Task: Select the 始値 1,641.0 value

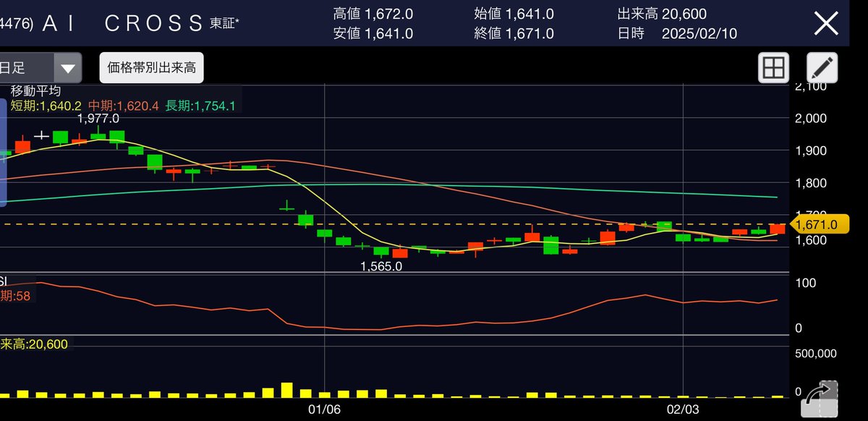Action: click(x=514, y=14)
